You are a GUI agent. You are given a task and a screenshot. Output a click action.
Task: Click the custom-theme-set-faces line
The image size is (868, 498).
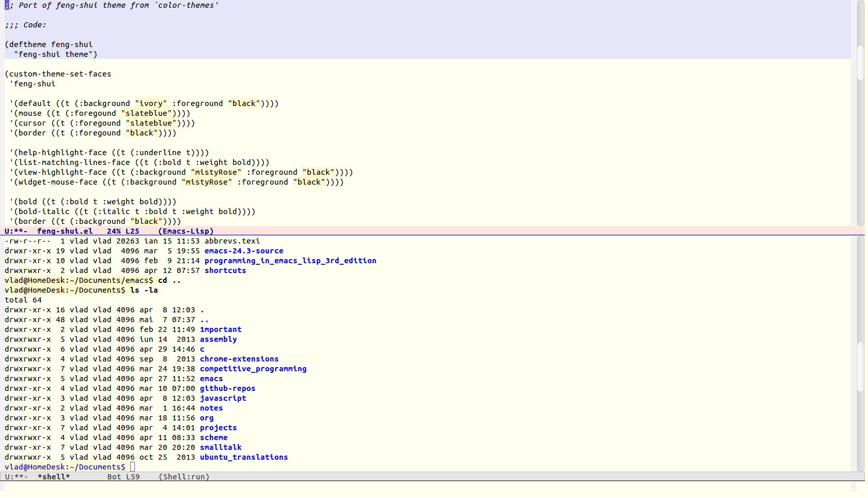tap(58, 74)
